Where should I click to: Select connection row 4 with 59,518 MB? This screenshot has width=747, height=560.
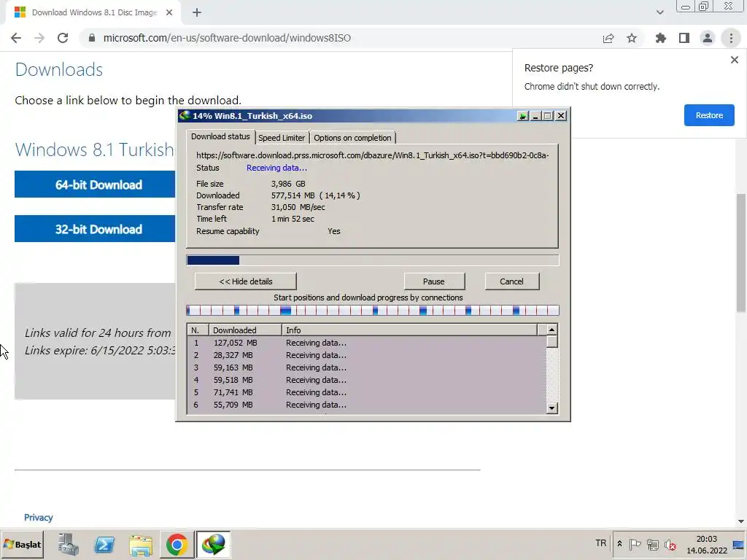point(366,380)
